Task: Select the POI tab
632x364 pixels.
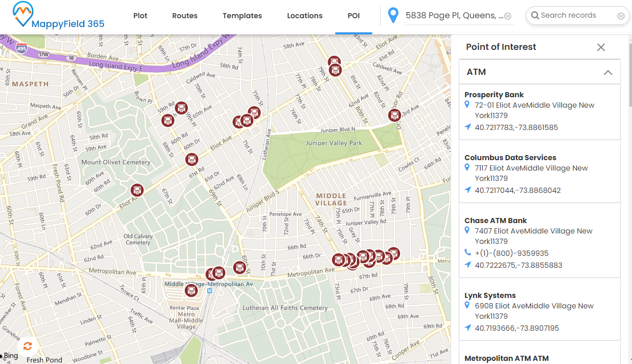Action: pos(354,16)
